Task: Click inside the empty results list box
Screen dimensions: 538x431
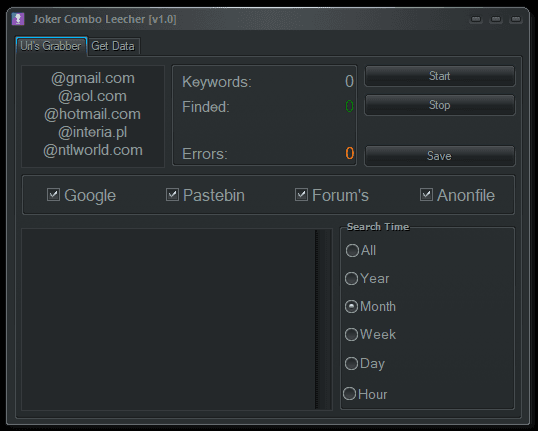Action: coord(168,319)
